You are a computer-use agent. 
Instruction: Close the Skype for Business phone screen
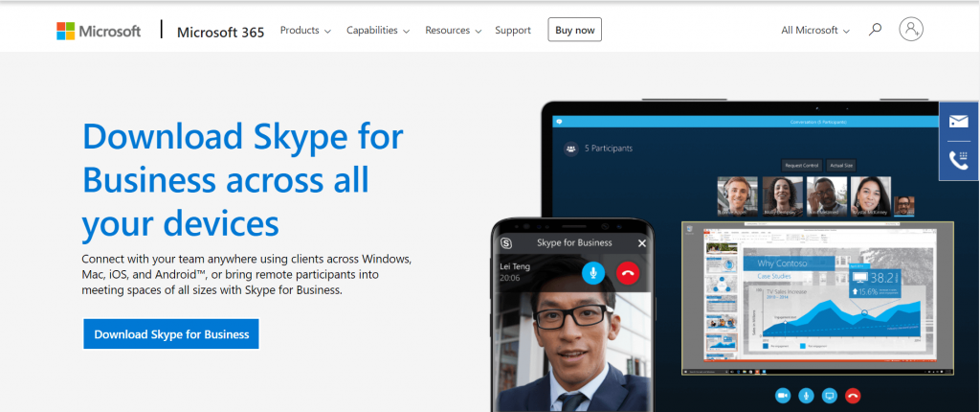pos(641,243)
